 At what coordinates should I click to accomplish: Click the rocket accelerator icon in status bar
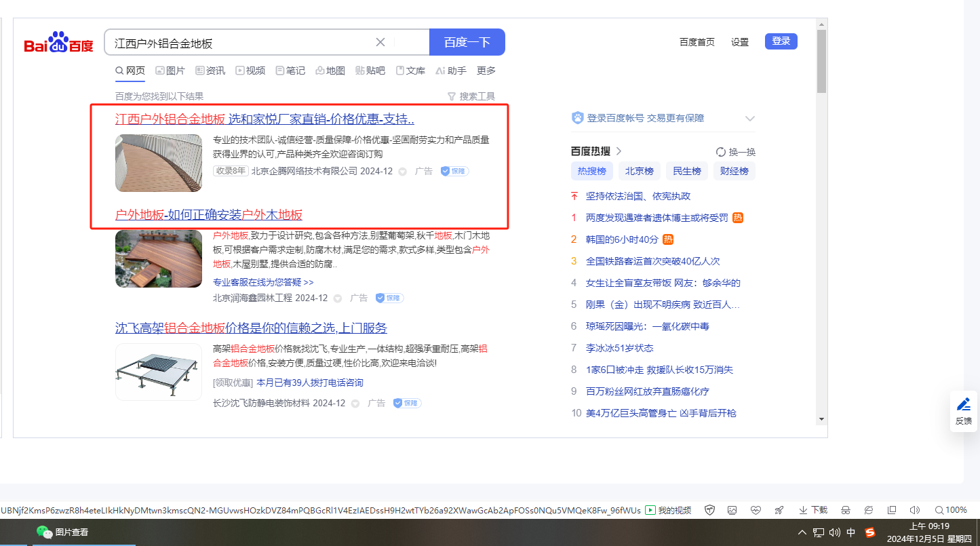pos(779,510)
